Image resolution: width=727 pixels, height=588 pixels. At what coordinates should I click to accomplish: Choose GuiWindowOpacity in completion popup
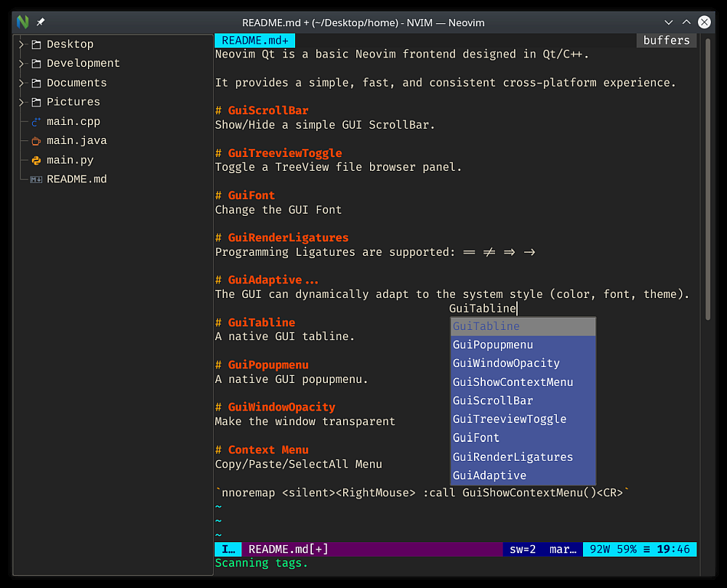(x=523, y=363)
